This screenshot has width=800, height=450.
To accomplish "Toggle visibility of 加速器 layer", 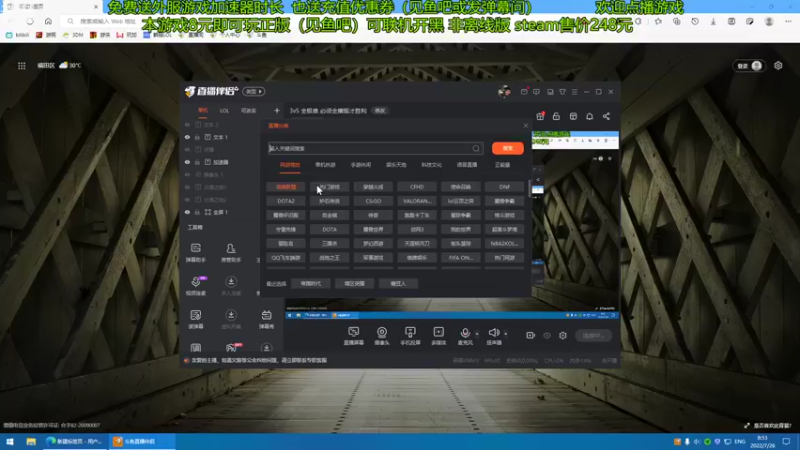I will point(187,162).
